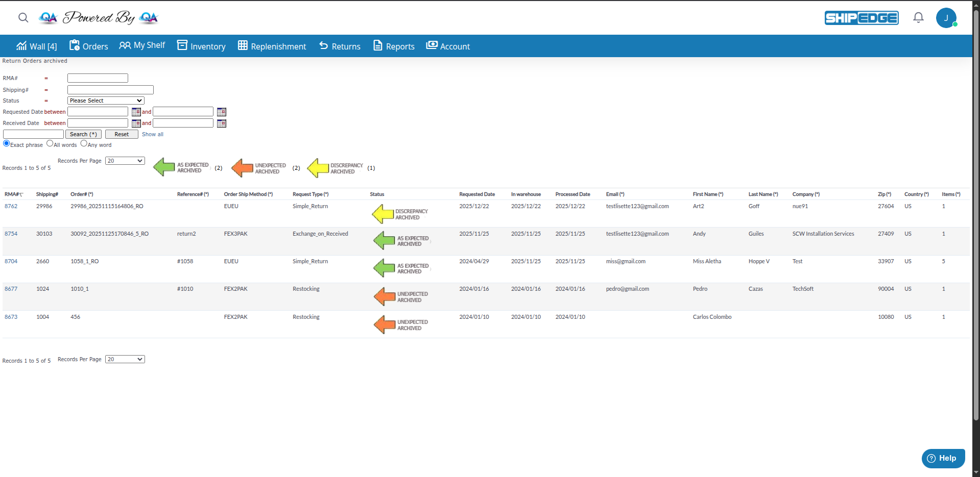Screen dimensions: 980x477
Task: Open the notifications bell
Action: coord(918,18)
